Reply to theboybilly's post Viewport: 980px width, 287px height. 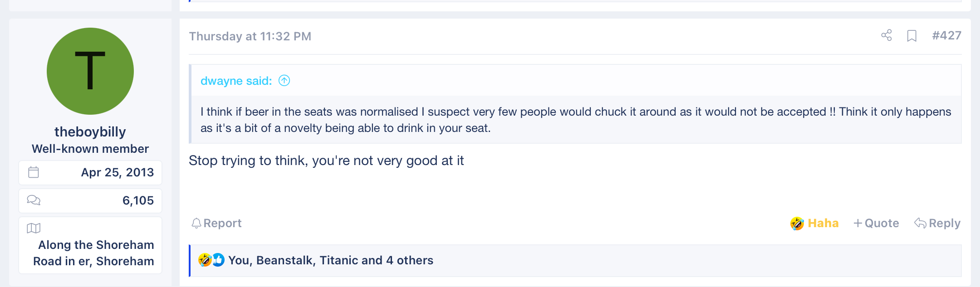pos(937,223)
